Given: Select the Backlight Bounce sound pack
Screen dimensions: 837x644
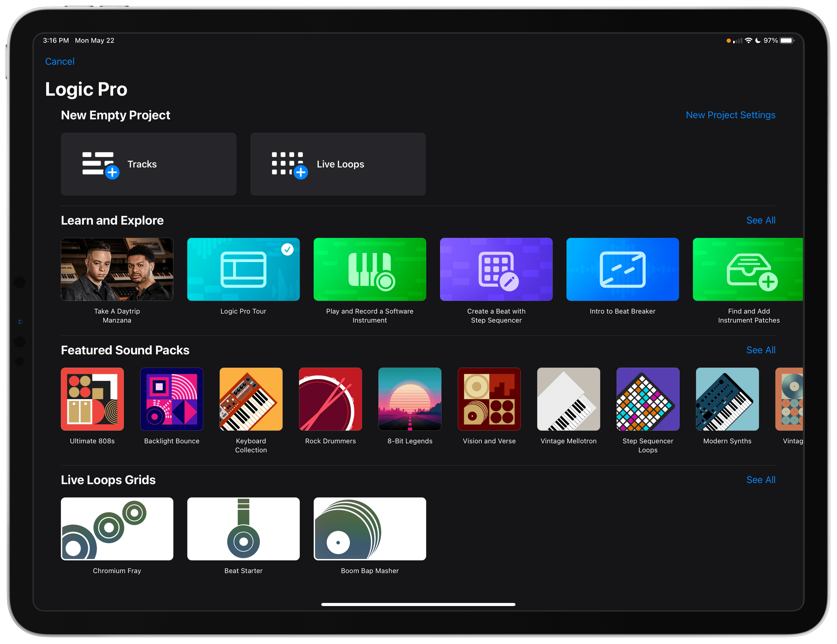Looking at the screenshot, I should tap(172, 399).
